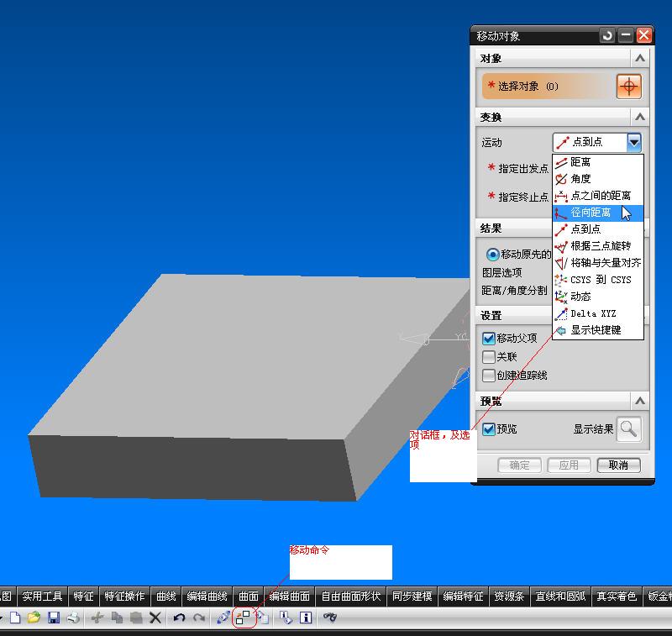Image resolution: width=672 pixels, height=636 pixels.
Task: Click the 确定 button
Action: pos(519,465)
